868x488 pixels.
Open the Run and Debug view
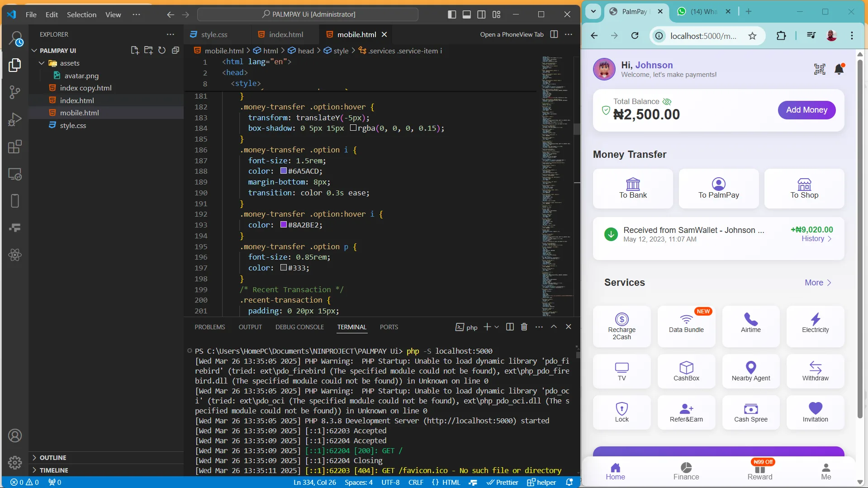pyautogui.click(x=15, y=119)
